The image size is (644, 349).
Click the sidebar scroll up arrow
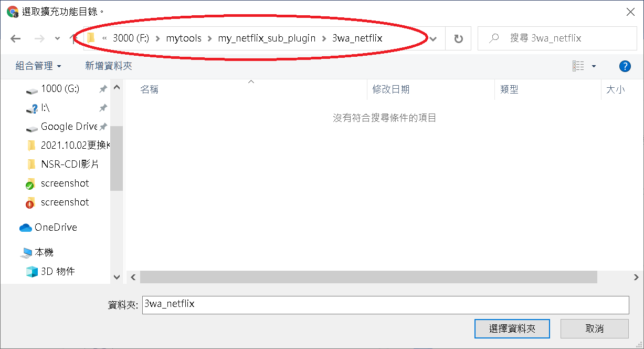(x=117, y=87)
